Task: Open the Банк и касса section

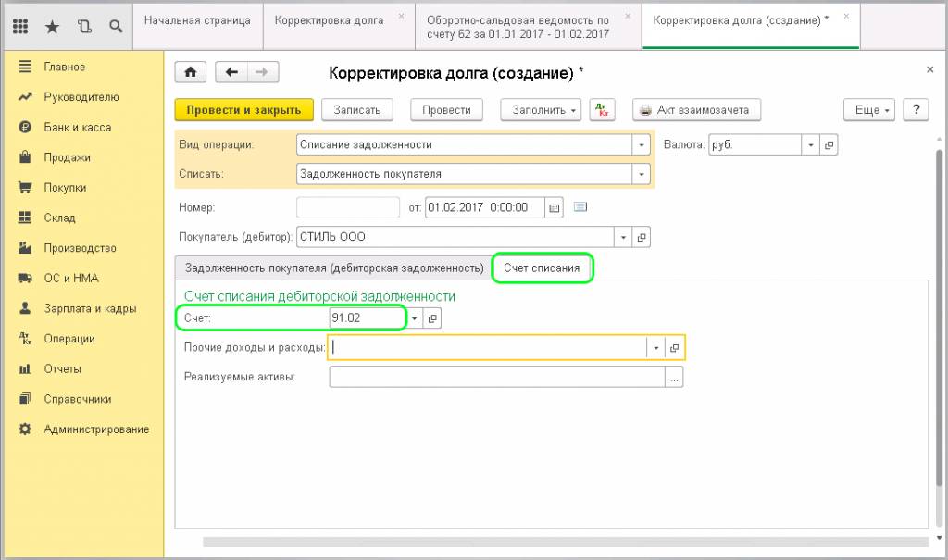Action: [x=78, y=128]
